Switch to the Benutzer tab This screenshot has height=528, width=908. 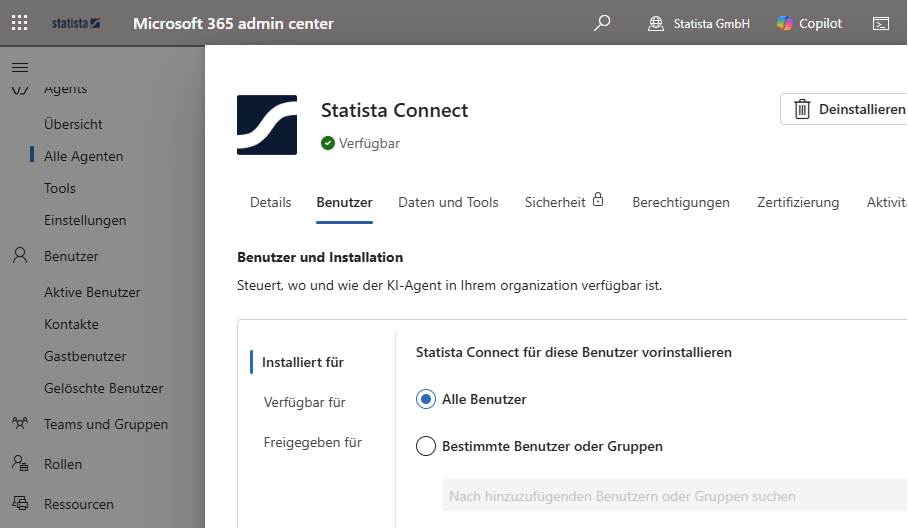(345, 202)
